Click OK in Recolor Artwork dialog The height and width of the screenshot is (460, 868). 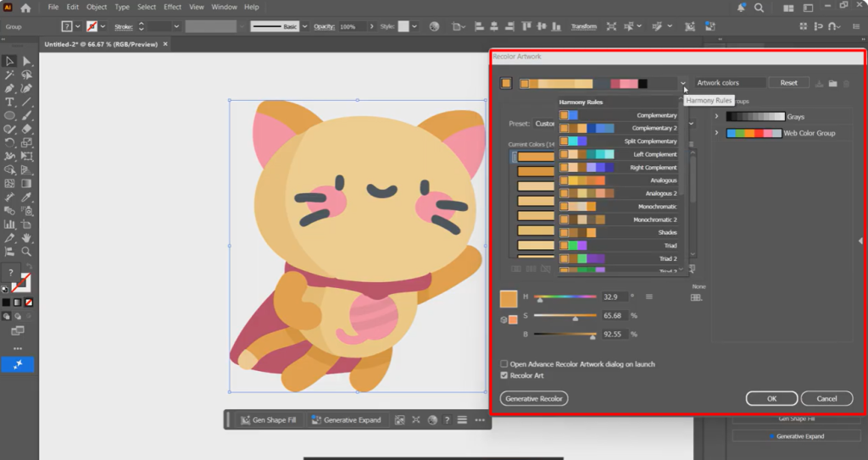[771, 398]
